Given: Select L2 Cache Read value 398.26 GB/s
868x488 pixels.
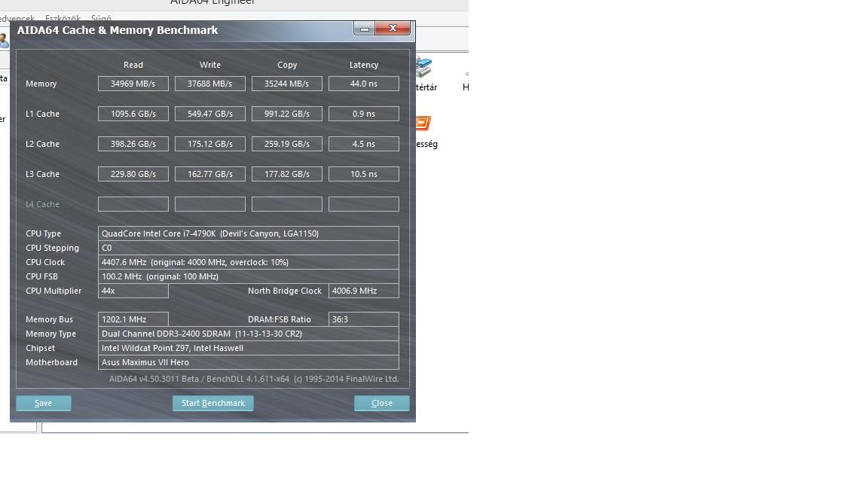Looking at the screenshot, I should (x=133, y=144).
